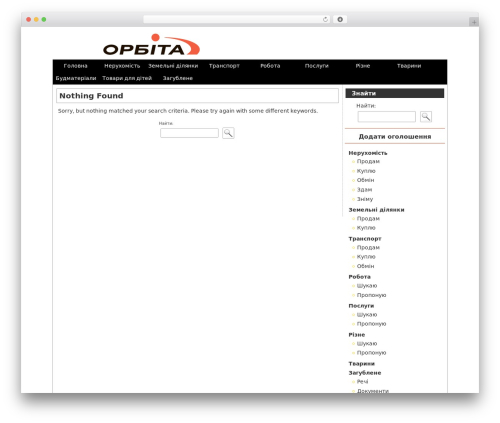Open Тварини in the navigation bar
Viewport: 500px width, 423px height.
coord(409,66)
